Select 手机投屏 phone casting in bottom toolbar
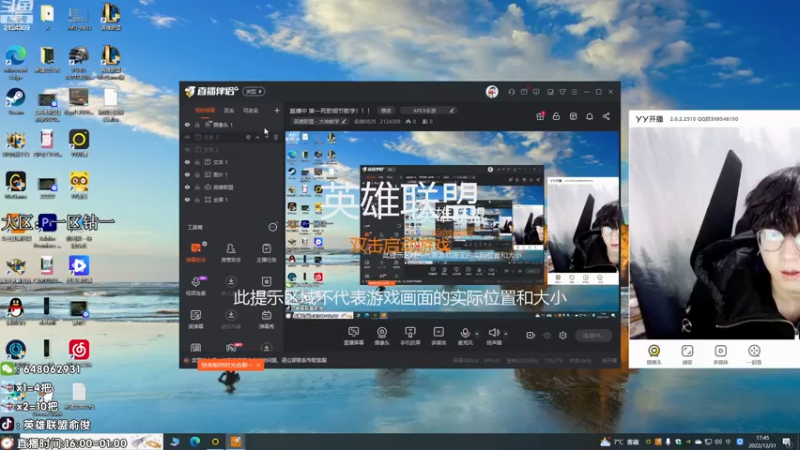 click(410, 336)
